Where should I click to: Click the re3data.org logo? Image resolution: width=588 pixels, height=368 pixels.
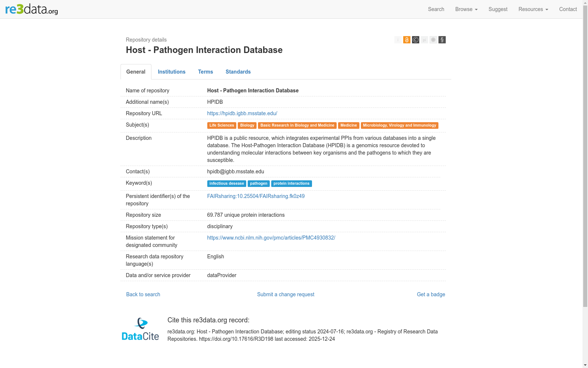(32, 9)
